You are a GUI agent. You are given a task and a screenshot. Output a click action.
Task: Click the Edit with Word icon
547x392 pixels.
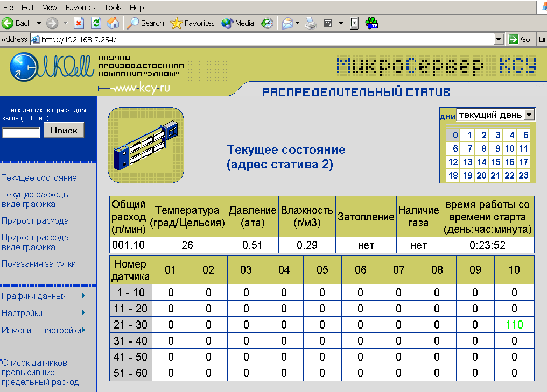point(328,23)
